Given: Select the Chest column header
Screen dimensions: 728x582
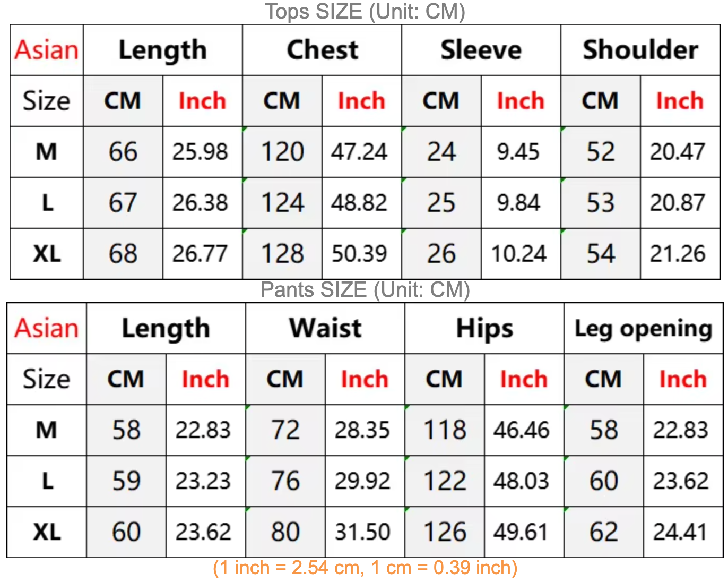Looking at the screenshot, I should pyautogui.click(x=322, y=50).
